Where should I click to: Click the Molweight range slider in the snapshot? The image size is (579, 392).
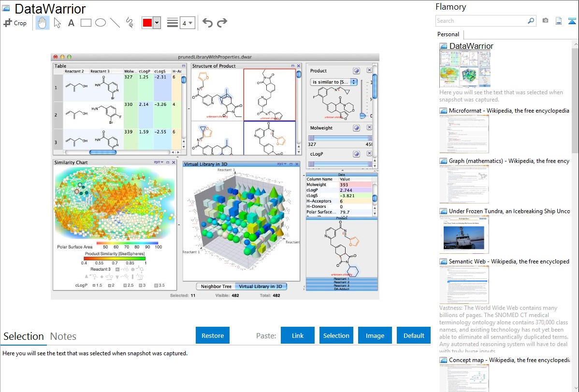click(340, 138)
